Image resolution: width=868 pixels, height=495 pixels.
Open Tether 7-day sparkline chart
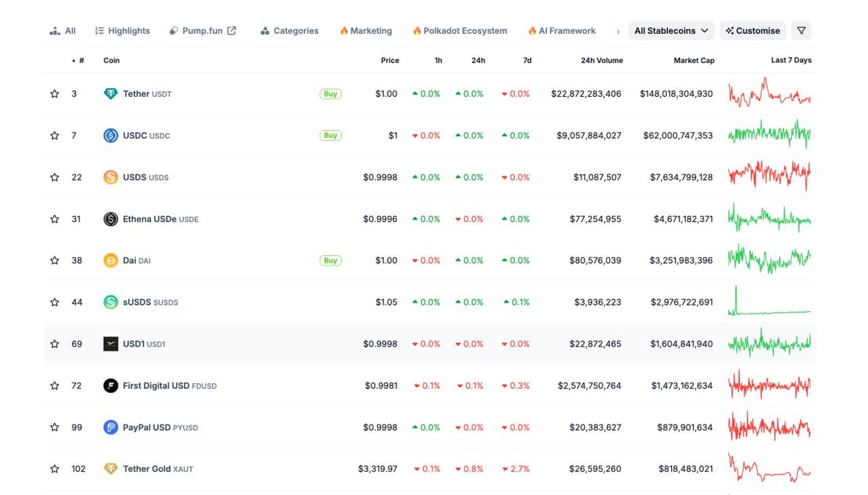point(770,94)
